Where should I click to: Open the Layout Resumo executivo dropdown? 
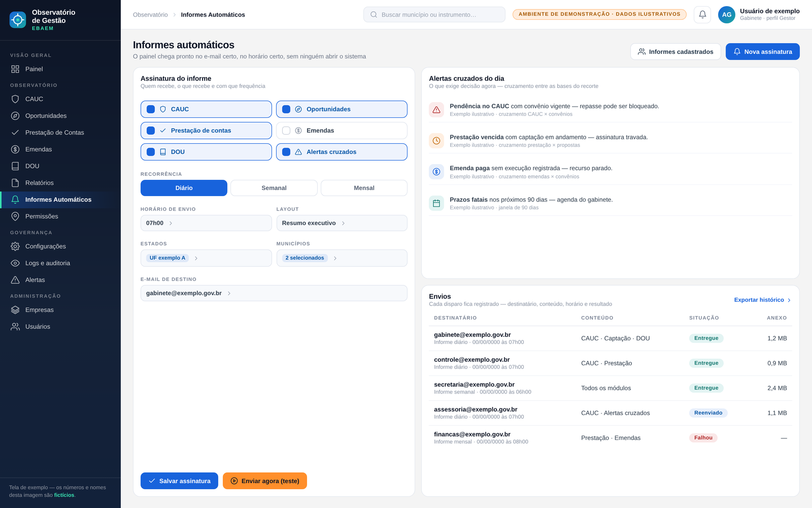tap(342, 223)
